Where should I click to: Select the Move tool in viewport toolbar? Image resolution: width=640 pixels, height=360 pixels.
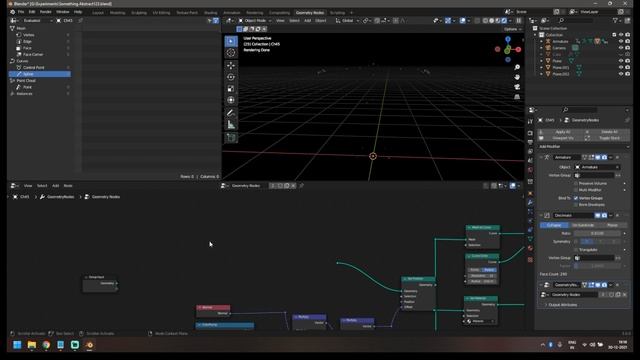click(x=231, y=65)
